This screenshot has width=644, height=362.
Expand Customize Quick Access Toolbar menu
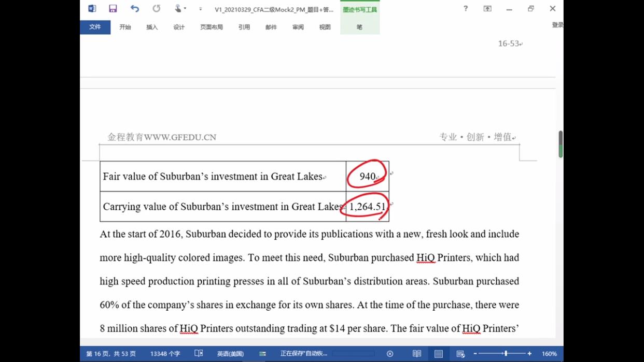[x=200, y=9]
